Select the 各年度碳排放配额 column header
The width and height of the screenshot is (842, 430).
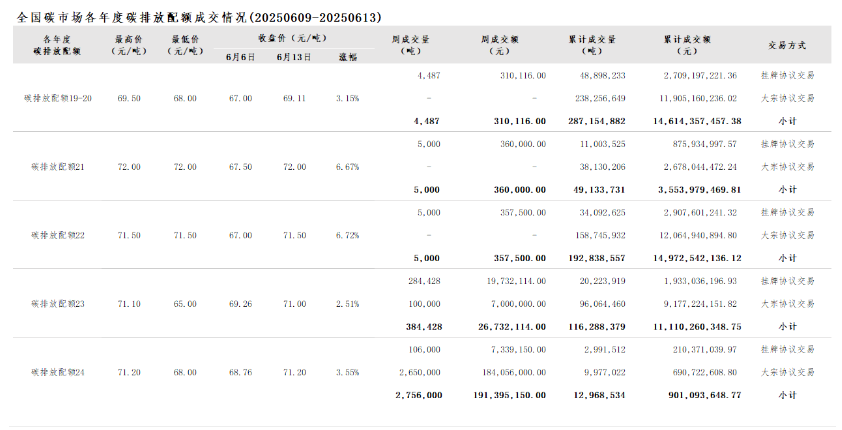[57, 45]
